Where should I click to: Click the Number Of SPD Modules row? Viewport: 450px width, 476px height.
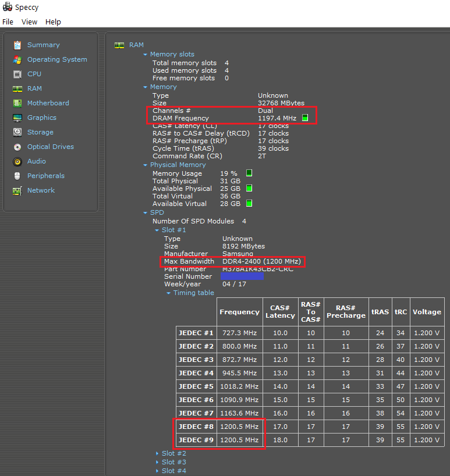tap(199, 221)
